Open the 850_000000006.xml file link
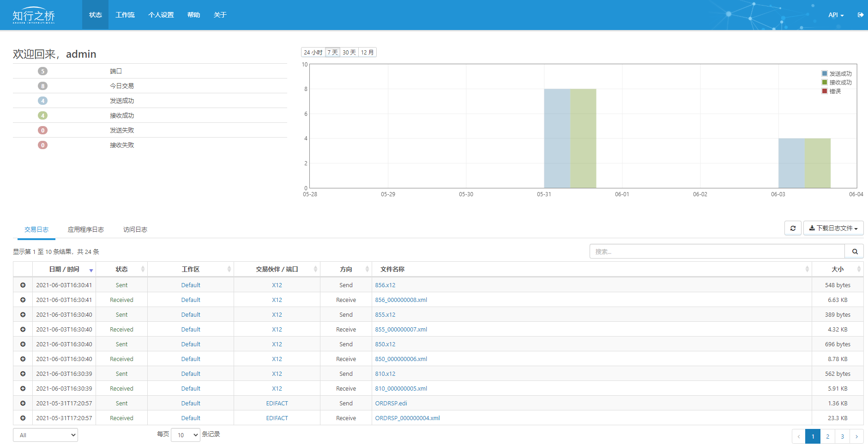The height and width of the screenshot is (446, 868). point(401,359)
